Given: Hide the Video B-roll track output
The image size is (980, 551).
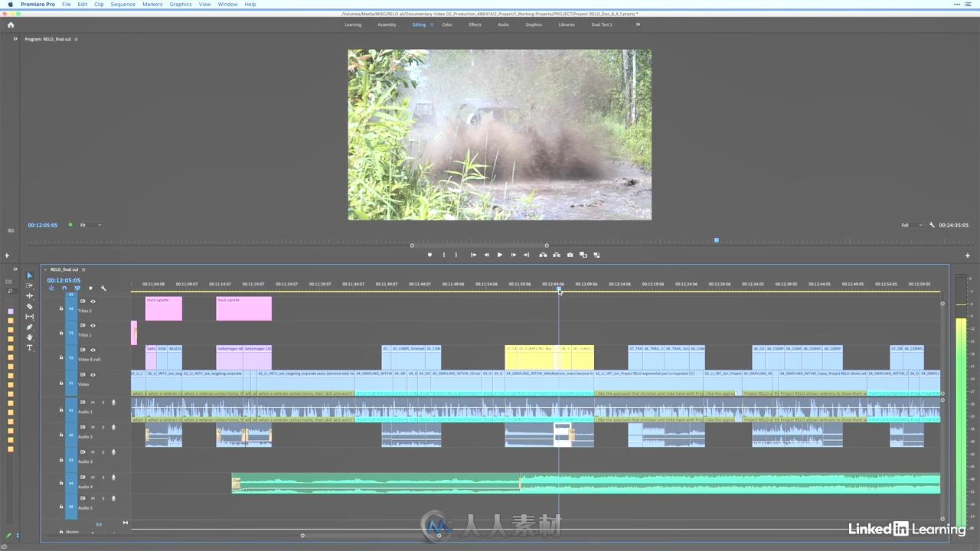Looking at the screenshot, I should [93, 350].
